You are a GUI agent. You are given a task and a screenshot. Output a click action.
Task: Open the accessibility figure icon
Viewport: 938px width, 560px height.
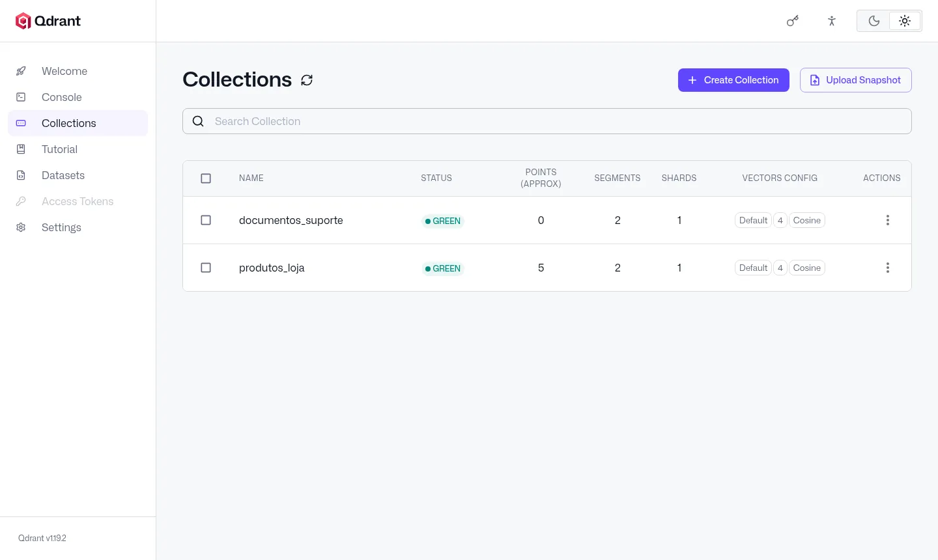(x=832, y=21)
